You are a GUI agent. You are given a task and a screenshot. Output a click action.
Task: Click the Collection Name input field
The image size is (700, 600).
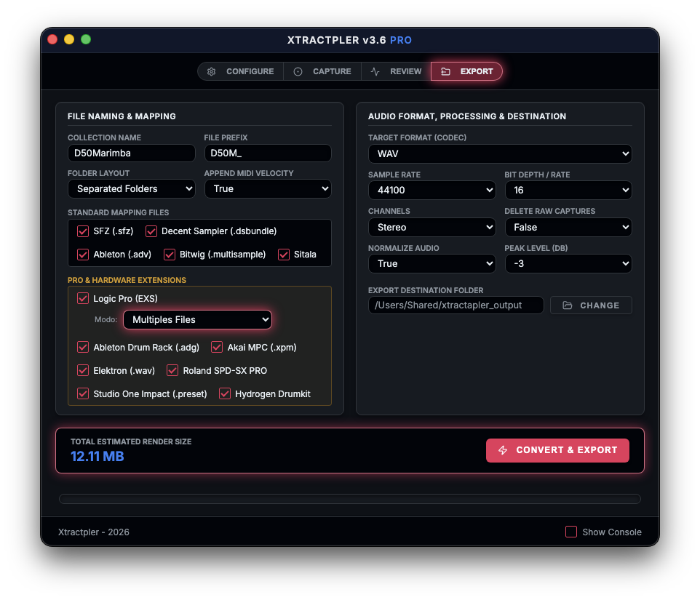click(x=131, y=153)
